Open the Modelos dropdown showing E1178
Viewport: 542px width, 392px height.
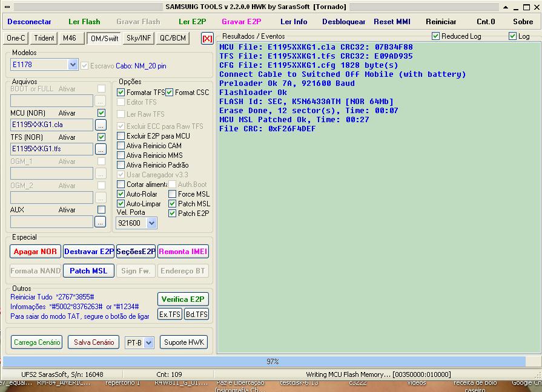point(73,65)
